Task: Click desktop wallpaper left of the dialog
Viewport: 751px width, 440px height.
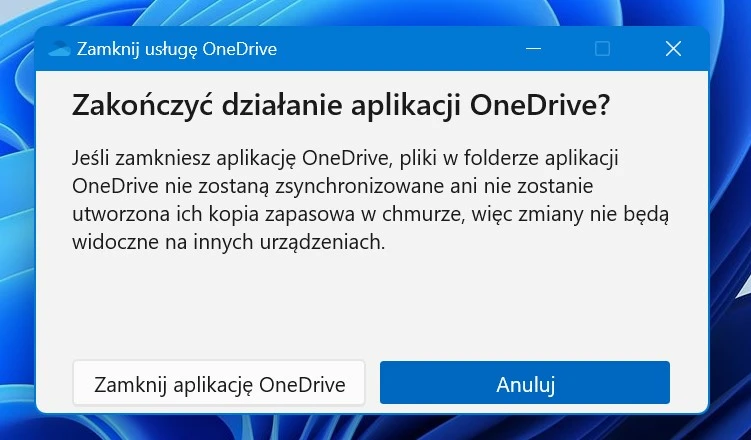Action: point(16,230)
